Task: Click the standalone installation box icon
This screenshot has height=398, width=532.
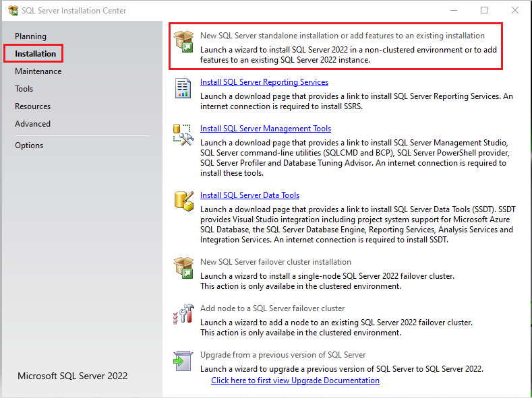Action: (183, 42)
